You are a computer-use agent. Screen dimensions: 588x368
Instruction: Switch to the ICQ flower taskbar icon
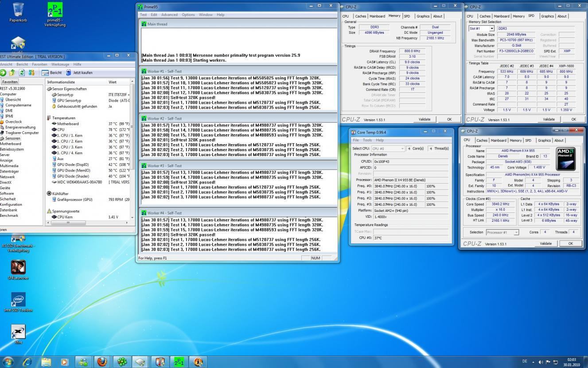click(x=121, y=362)
